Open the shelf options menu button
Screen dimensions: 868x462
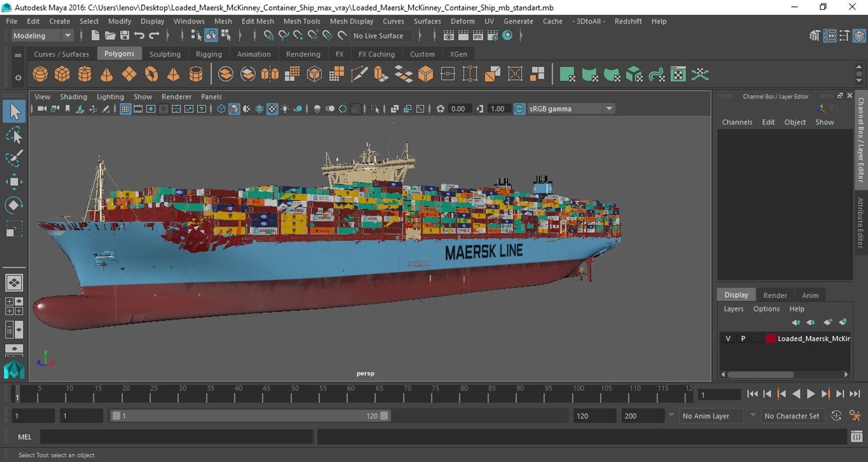[18, 78]
